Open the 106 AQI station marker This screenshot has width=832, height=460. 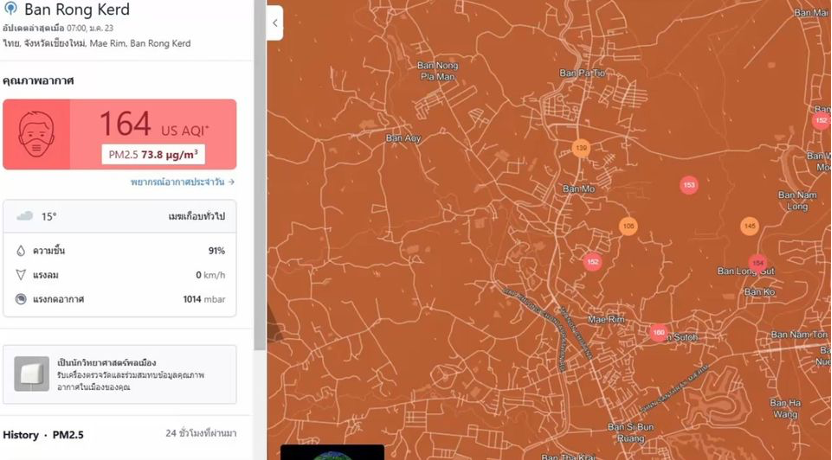(628, 226)
